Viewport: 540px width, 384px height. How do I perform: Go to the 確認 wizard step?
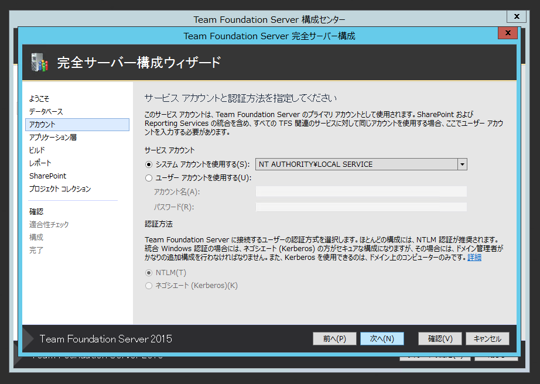[x=36, y=211]
